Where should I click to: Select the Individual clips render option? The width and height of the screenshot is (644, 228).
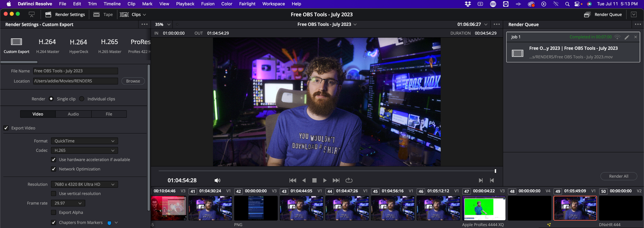82,99
